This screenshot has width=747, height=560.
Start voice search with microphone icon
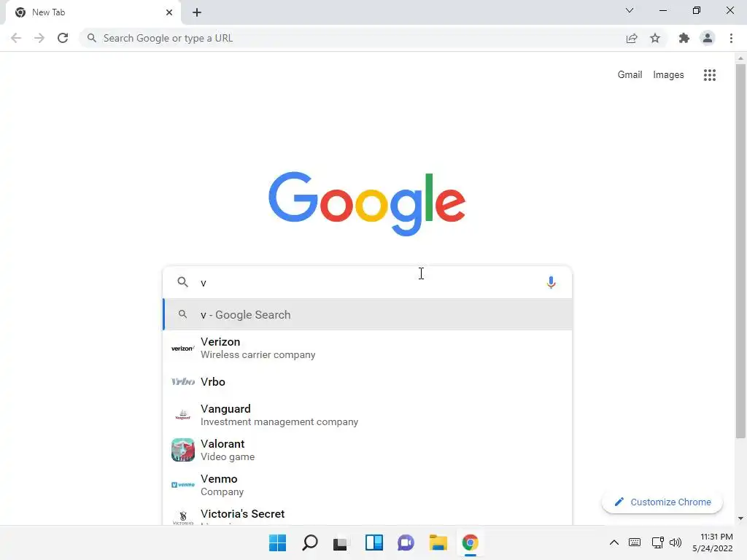tap(551, 282)
